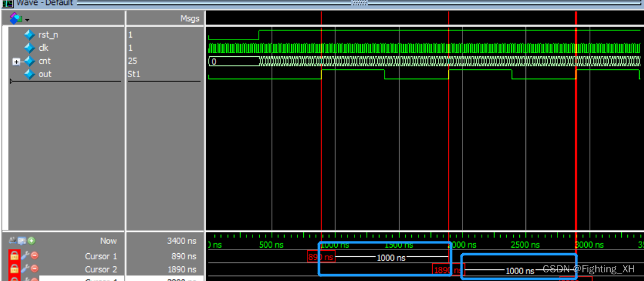Select the cnt signal name
This screenshot has width=644, height=281.
click(x=44, y=61)
